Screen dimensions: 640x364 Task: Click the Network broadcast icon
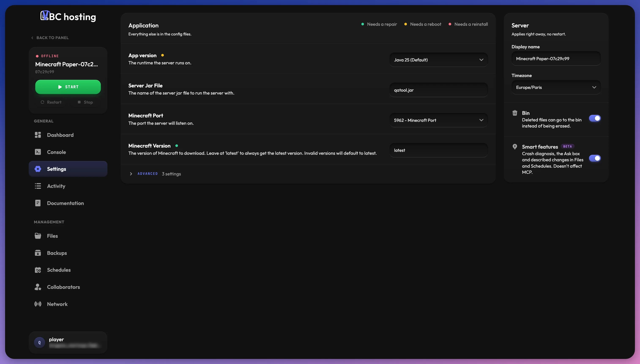pyautogui.click(x=38, y=304)
